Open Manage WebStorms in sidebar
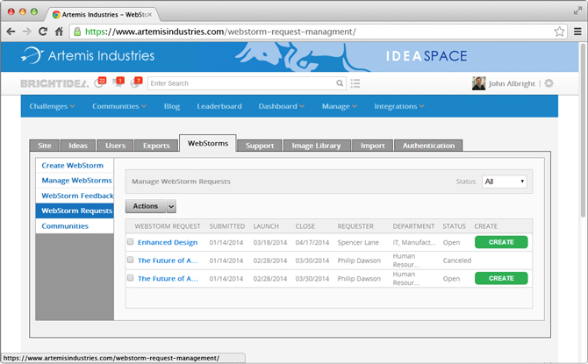Screen dimensions: 588x364 (x=75, y=181)
